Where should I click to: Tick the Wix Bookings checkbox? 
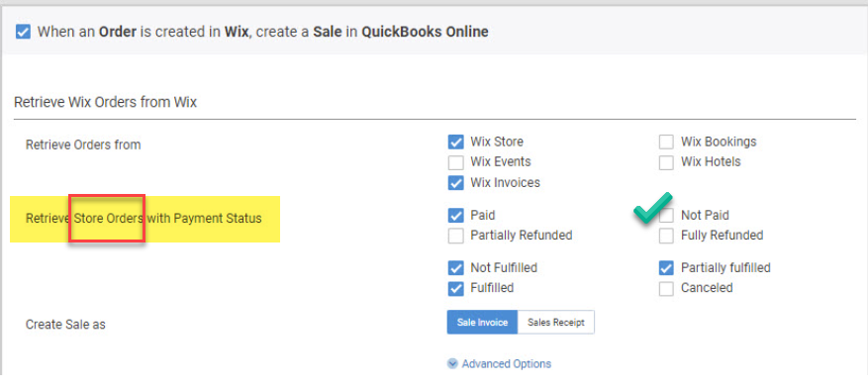tap(666, 143)
